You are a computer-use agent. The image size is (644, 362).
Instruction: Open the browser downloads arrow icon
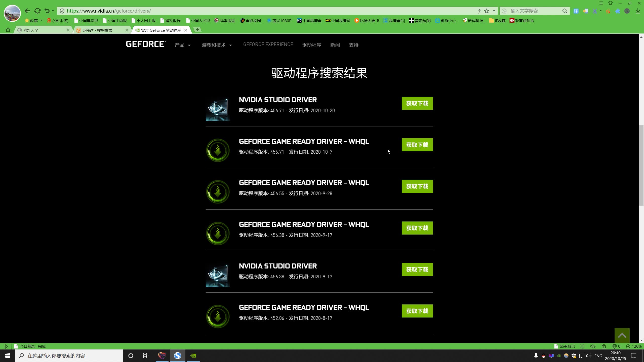point(638,11)
